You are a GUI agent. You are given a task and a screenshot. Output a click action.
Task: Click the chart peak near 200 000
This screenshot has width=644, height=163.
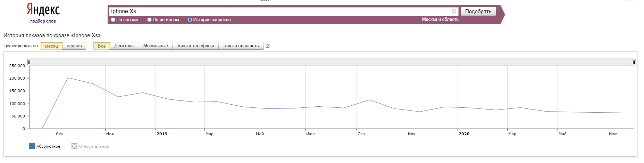tap(68, 78)
